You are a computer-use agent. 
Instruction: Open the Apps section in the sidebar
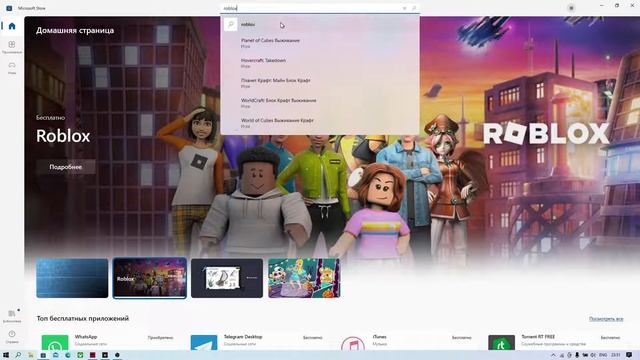pyautogui.click(x=12, y=46)
